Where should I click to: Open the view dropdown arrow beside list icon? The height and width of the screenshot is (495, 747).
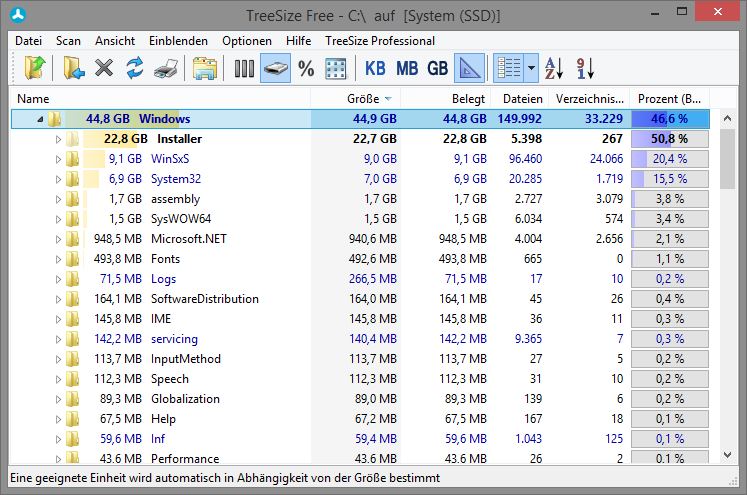pyautogui.click(x=531, y=68)
